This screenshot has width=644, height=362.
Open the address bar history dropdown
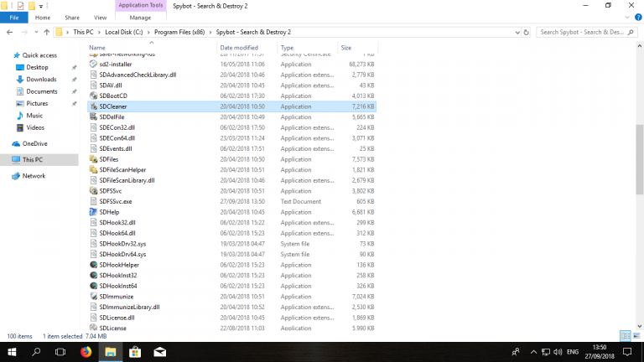[x=514, y=32]
